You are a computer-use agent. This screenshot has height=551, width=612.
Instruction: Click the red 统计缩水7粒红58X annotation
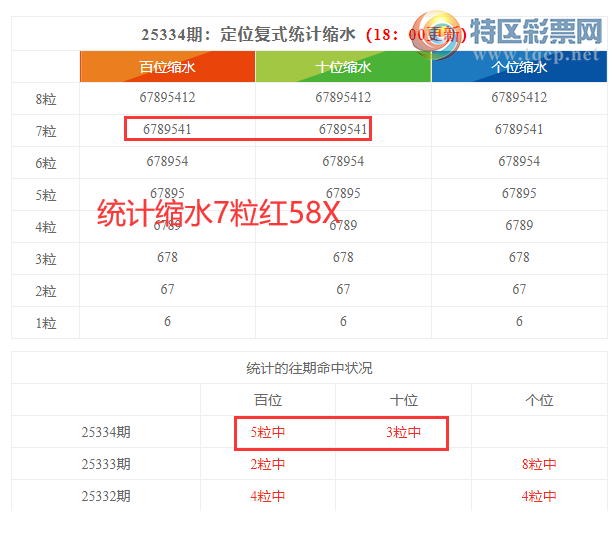point(218,214)
